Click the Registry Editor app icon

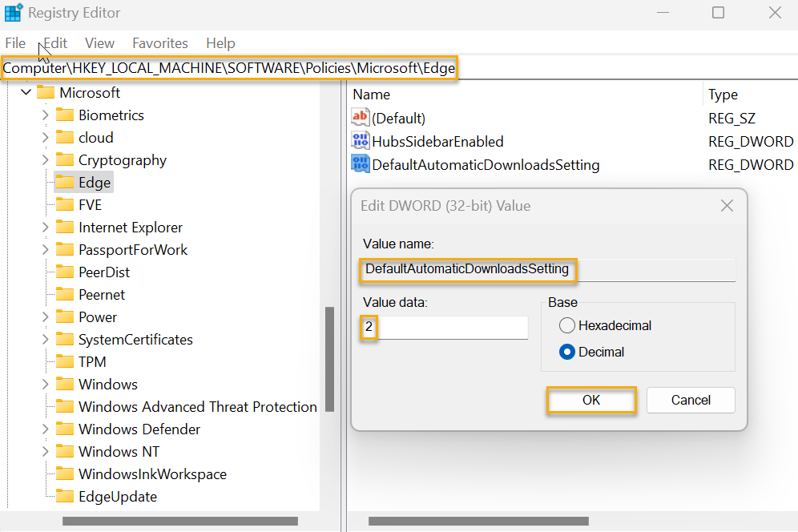click(x=14, y=12)
